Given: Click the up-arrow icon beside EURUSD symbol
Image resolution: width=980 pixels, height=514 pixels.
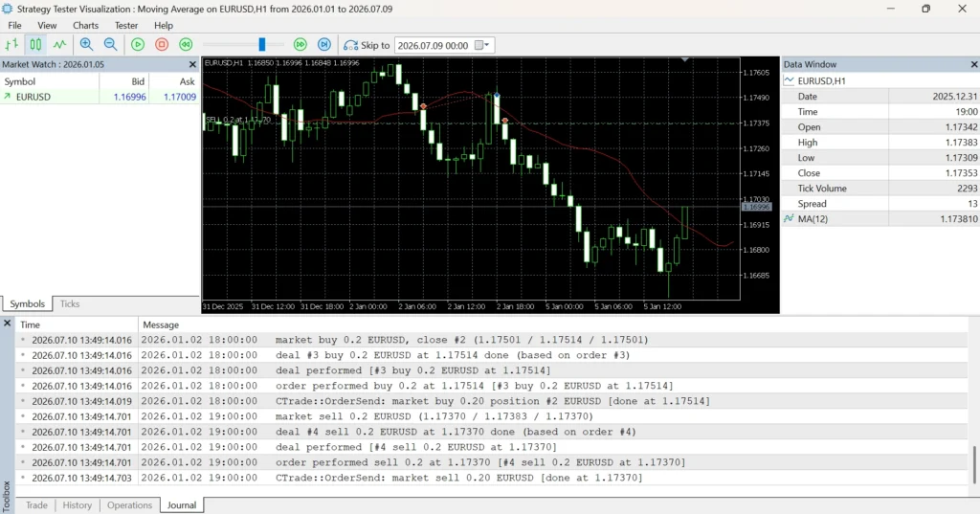Looking at the screenshot, I should 8,97.
